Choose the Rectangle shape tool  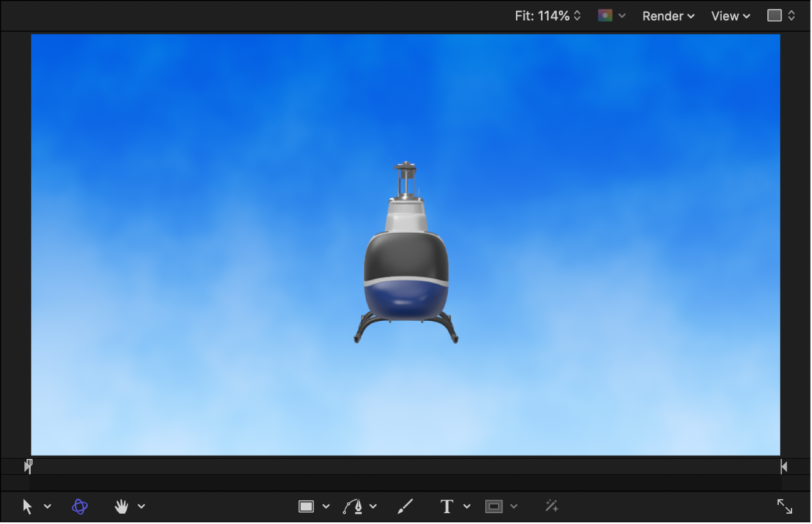306,506
